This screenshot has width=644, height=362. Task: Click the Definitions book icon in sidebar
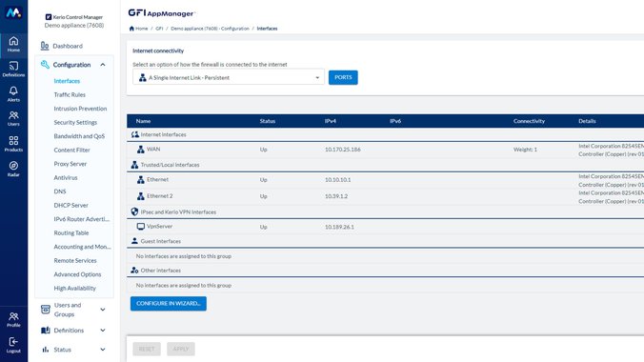(46, 330)
